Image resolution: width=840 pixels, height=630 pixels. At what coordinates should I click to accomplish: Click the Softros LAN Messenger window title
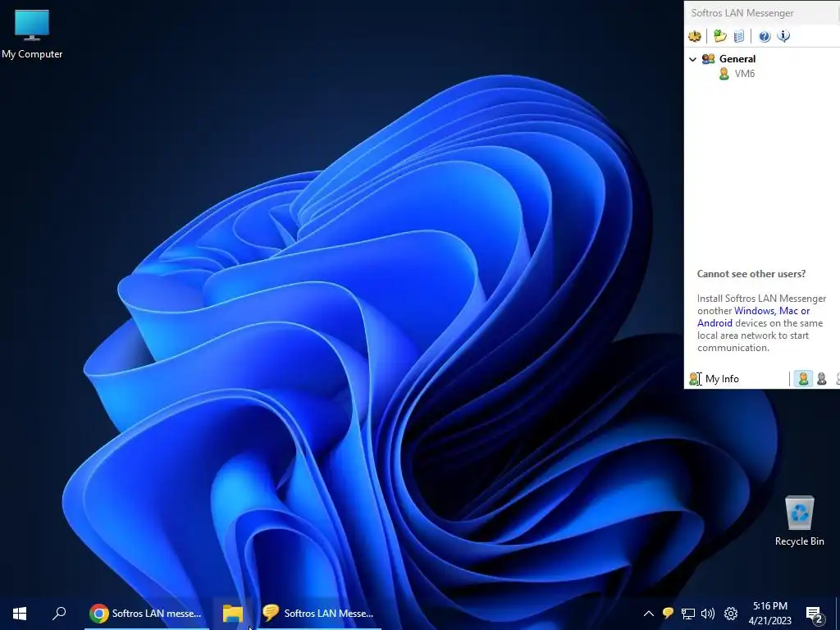[x=742, y=13]
